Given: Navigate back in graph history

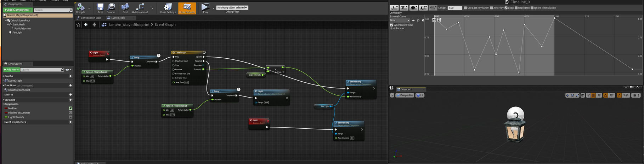Looking at the screenshot, I should coord(86,25).
